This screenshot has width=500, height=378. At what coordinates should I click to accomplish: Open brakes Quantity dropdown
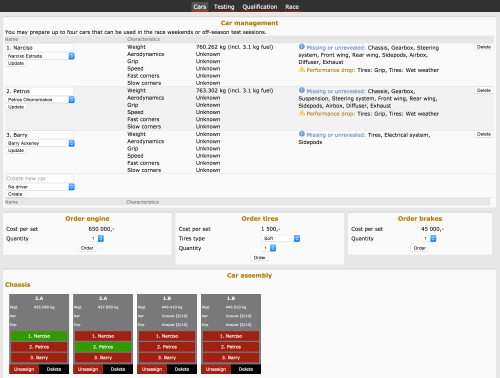(x=429, y=238)
